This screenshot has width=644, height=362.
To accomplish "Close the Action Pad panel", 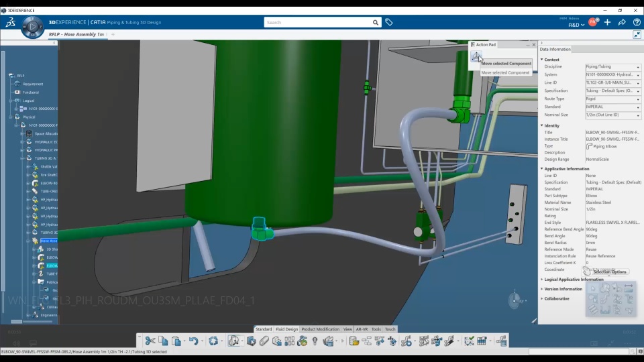I will coord(534,45).
